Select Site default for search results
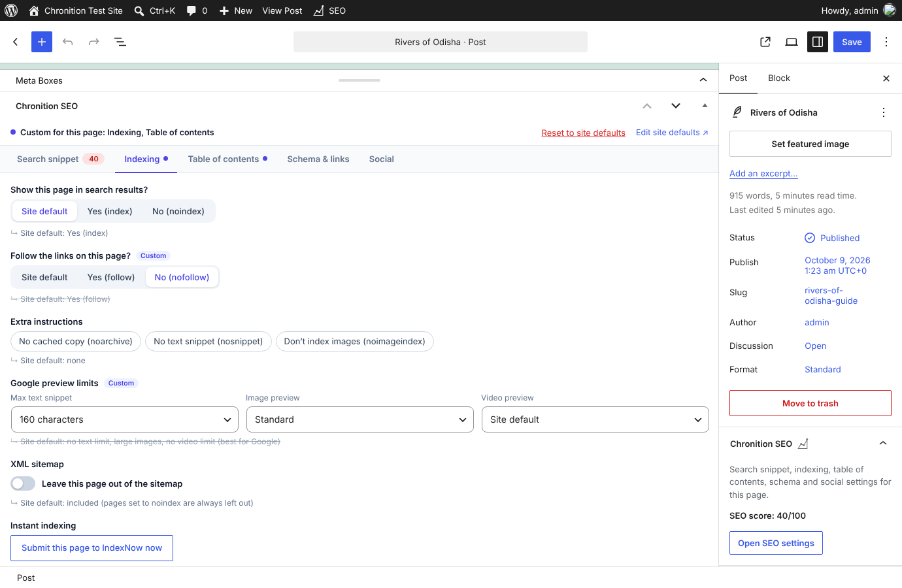The width and height of the screenshot is (902, 588). pos(44,211)
